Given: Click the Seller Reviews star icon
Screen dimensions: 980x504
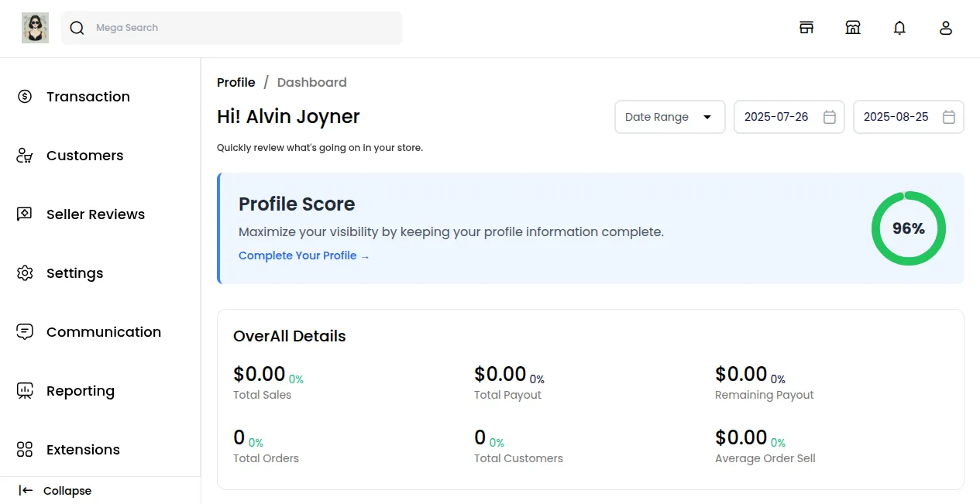Looking at the screenshot, I should [25, 214].
